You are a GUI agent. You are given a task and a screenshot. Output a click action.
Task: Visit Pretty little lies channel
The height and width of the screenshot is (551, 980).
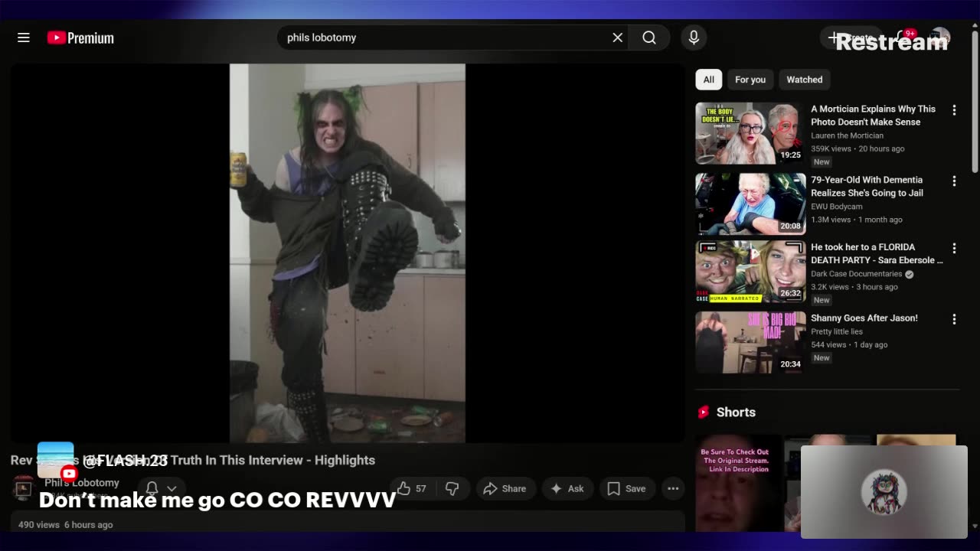pos(837,331)
